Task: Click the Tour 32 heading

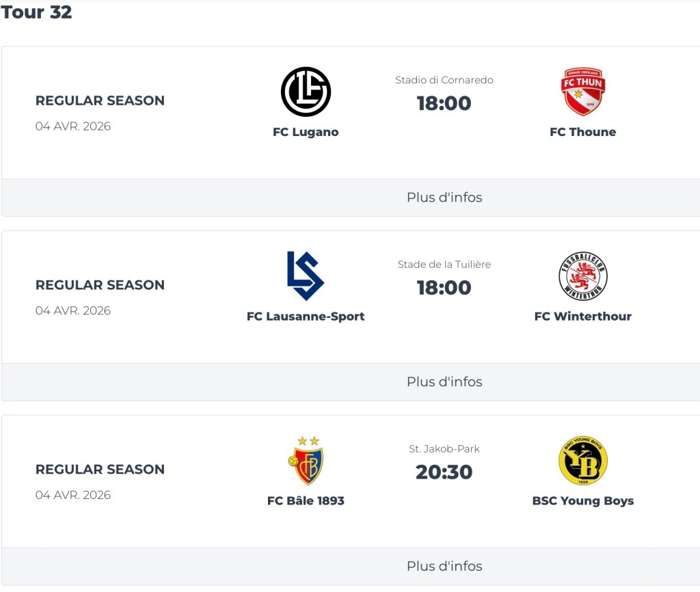Action: [36, 12]
